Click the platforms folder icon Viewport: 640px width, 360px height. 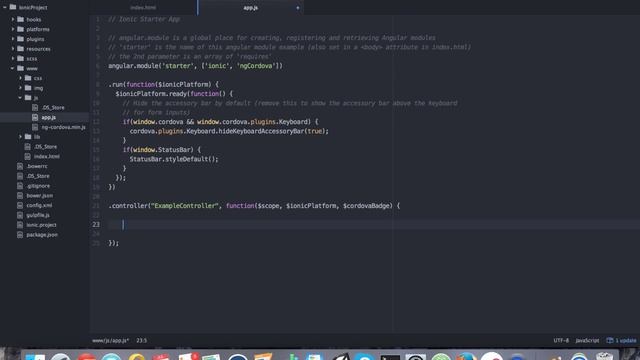click(x=20, y=29)
